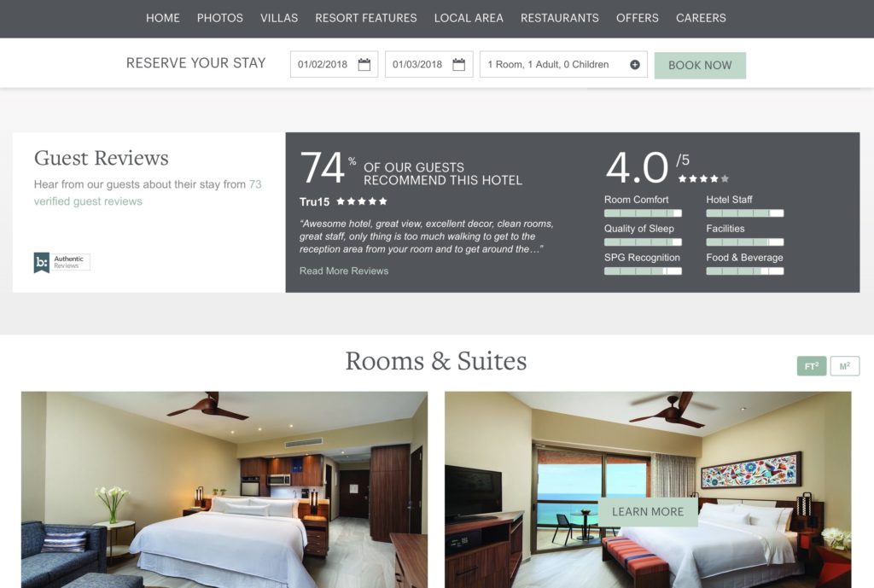
Task: Open the 1 Room, 1 Adult selector
Action: coord(563,65)
